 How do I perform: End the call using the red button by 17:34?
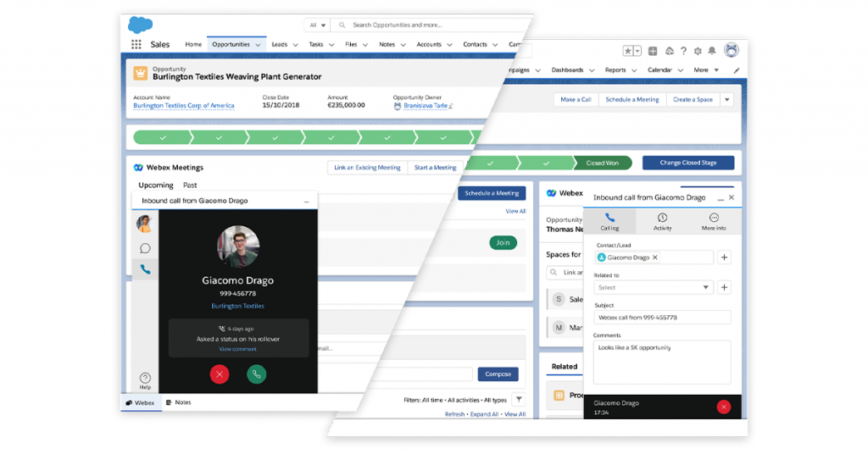coord(724,407)
